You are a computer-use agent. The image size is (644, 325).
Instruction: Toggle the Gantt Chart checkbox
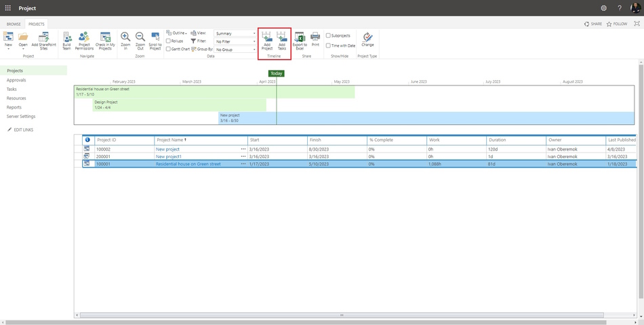point(168,49)
